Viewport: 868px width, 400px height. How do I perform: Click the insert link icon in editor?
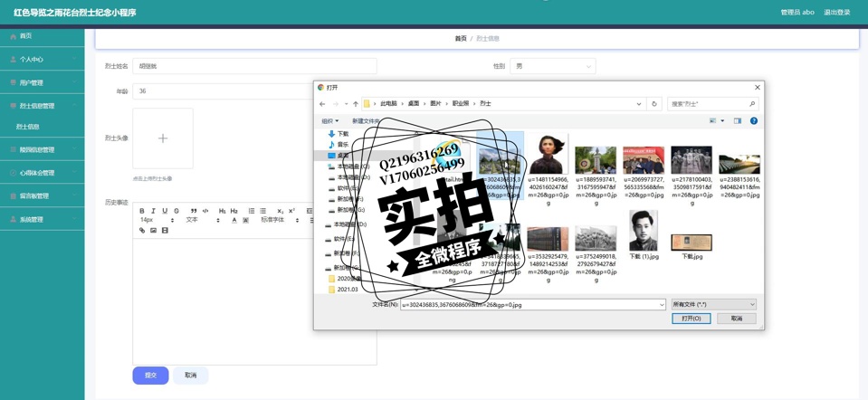tap(142, 231)
